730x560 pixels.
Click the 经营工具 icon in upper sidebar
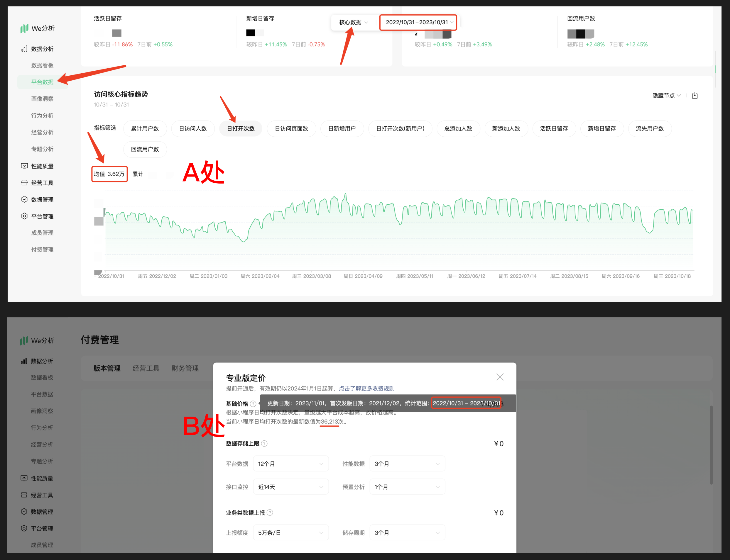tap(24, 183)
